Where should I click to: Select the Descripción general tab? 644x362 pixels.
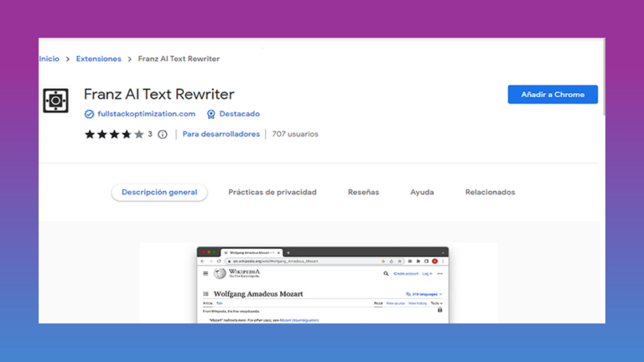[x=159, y=192]
